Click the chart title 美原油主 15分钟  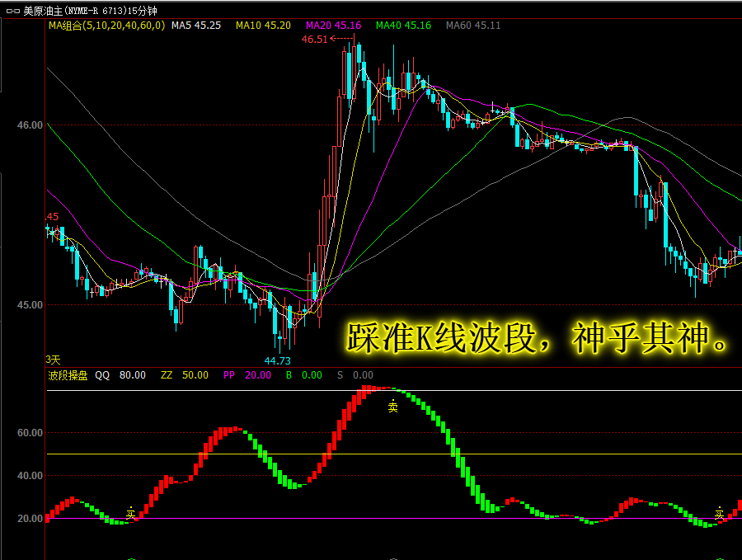click(x=90, y=11)
